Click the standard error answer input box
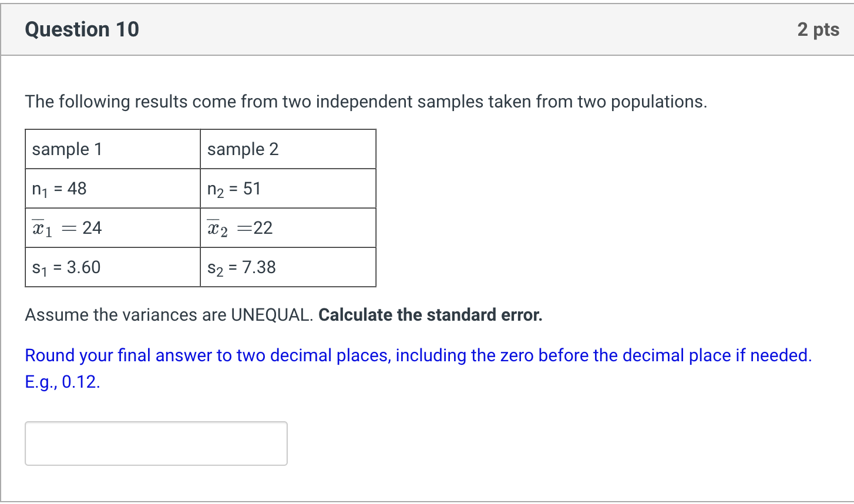The image size is (854, 504). pyautogui.click(x=156, y=443)
